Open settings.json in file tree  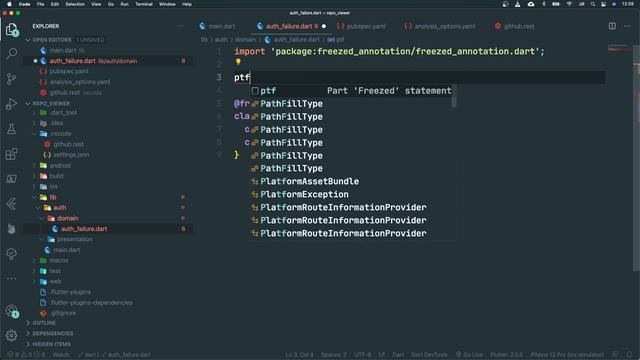(71, 155)
